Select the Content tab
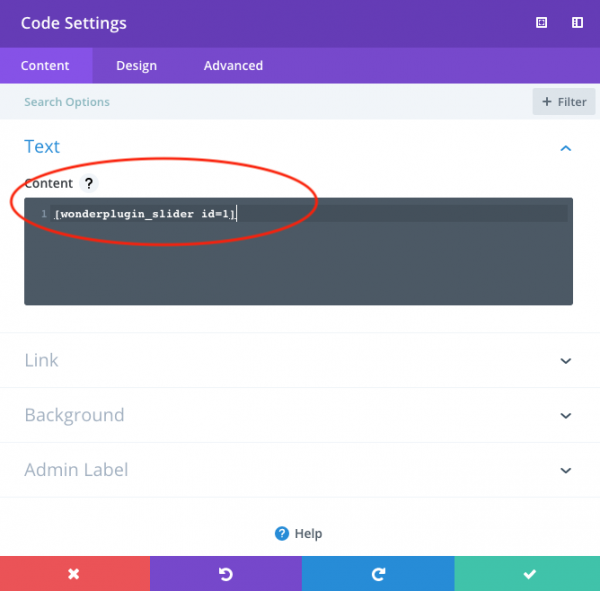Image resolution: width=600 pixels, height=591 pixels. tap(45, 66)
